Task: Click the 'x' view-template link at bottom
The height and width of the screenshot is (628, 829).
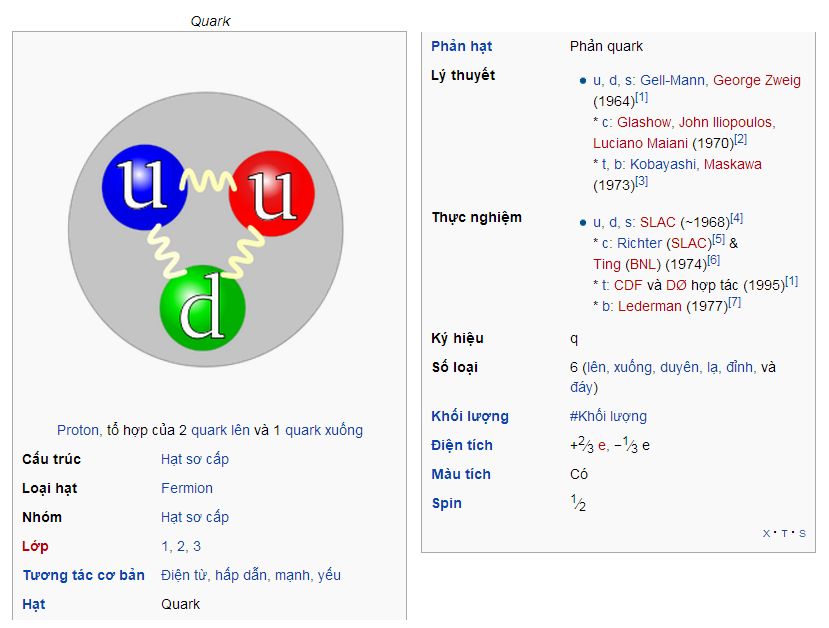Action: [x=766, y=533]
